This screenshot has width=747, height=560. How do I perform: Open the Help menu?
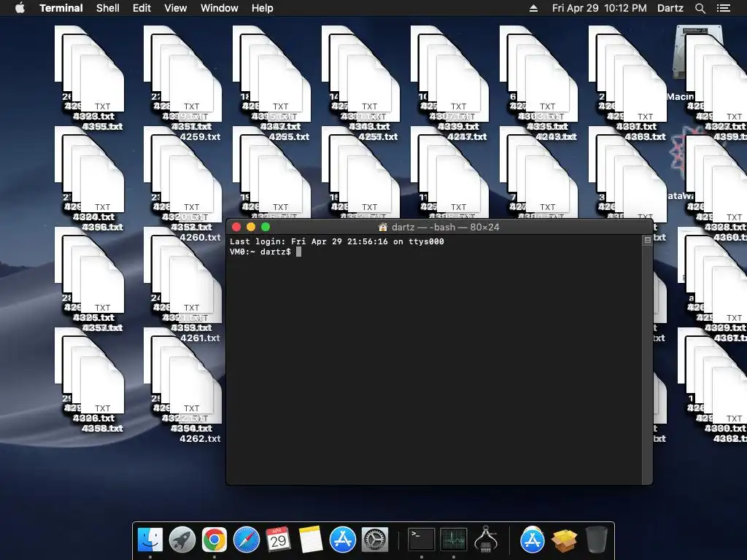[x=263, y=8]
